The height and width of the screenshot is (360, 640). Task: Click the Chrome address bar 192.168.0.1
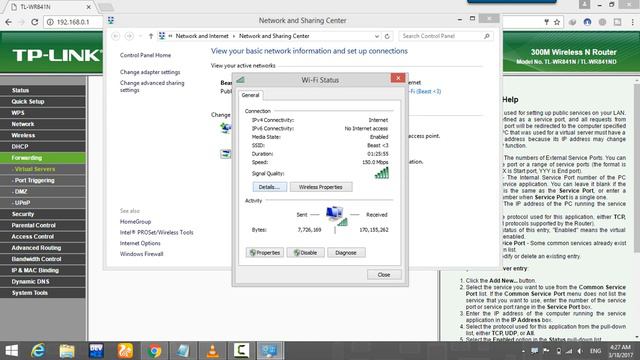(x=73, y=22)
